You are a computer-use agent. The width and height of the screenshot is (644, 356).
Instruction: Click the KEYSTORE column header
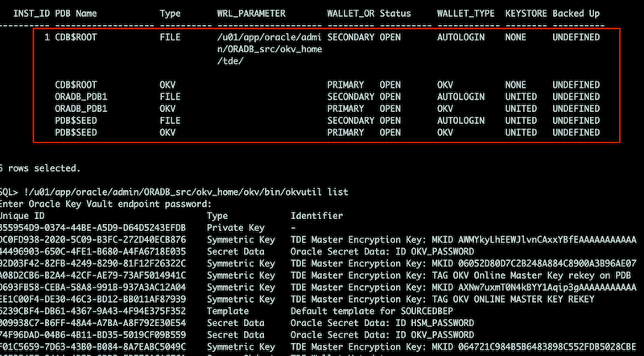click(x=526, y=14)
